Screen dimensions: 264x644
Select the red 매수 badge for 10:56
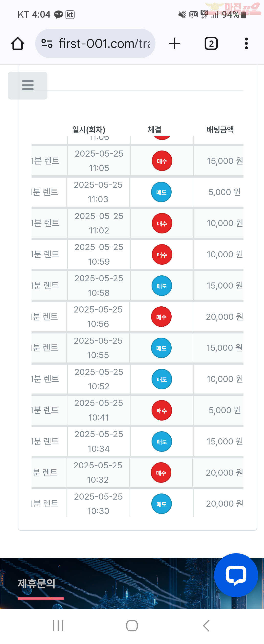(x=161, y=317)
